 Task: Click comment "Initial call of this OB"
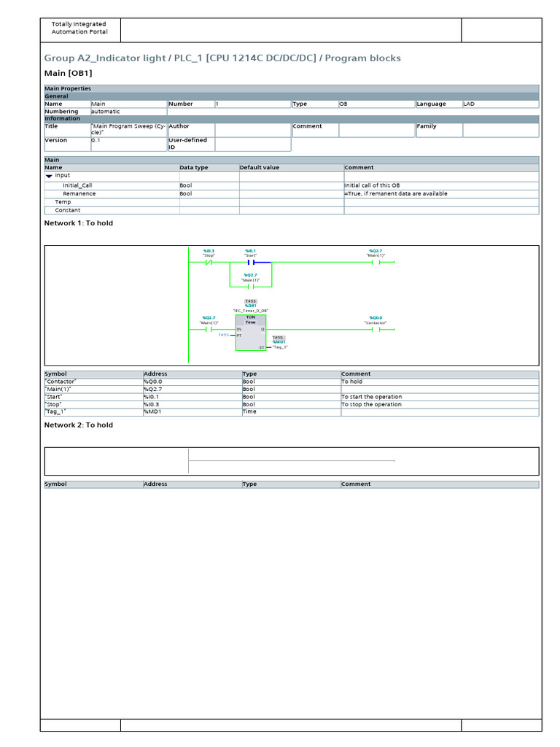tap(372, 186)
